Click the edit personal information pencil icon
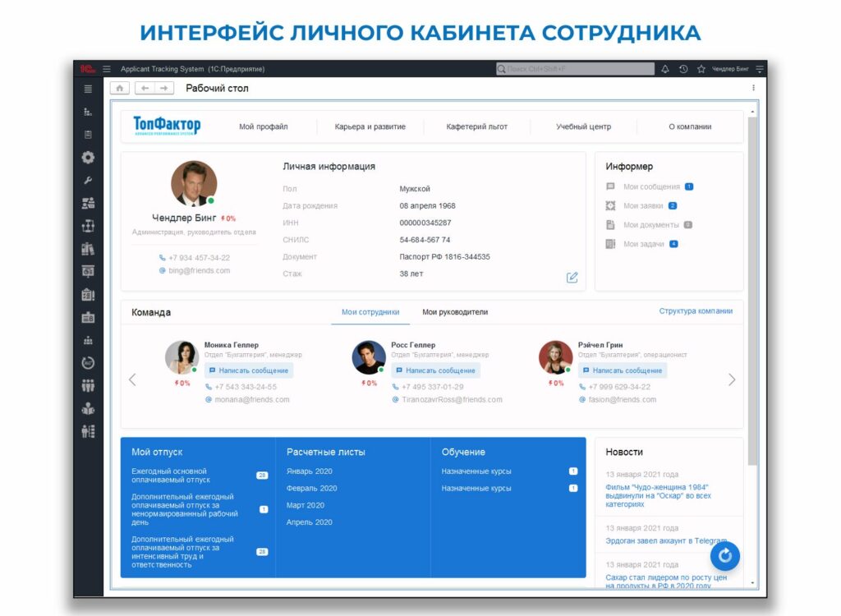The width and height of the screenshot is (841, 616). coord(572,278)
